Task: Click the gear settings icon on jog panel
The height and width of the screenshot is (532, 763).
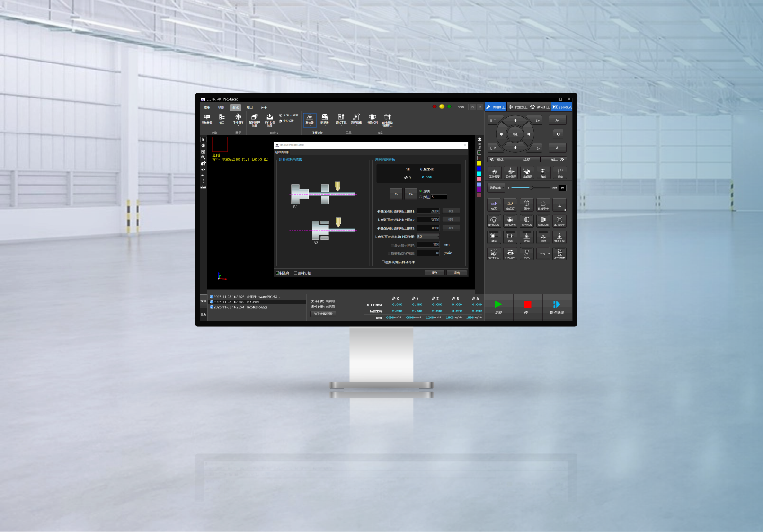Action: point(558,134)
